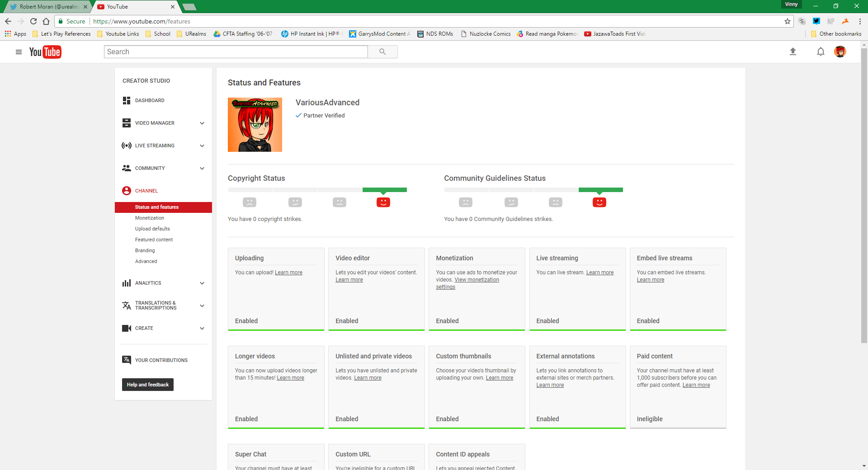
Task: Open the Let's Play References bookmark folder
Action: click(x=61, y=34)
